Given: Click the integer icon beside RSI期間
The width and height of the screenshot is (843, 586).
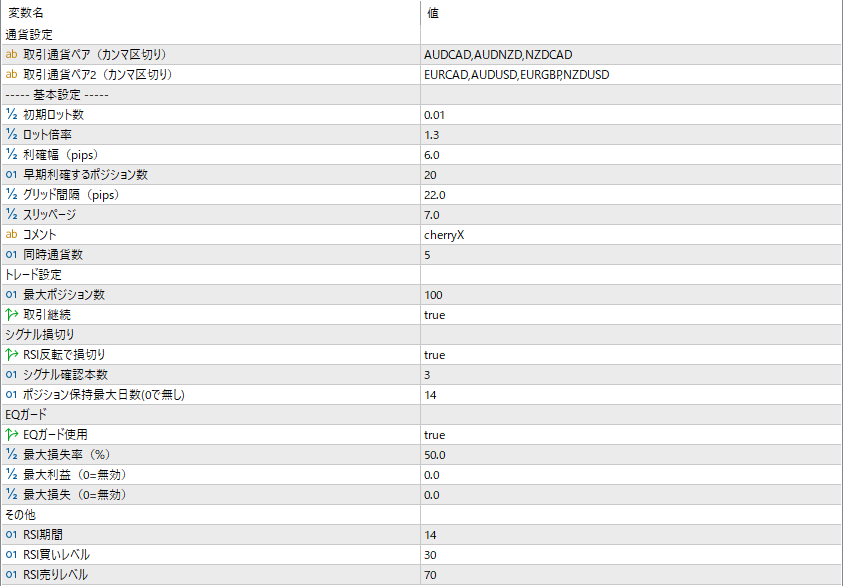Looking at the screenshot, I should 12,534.
